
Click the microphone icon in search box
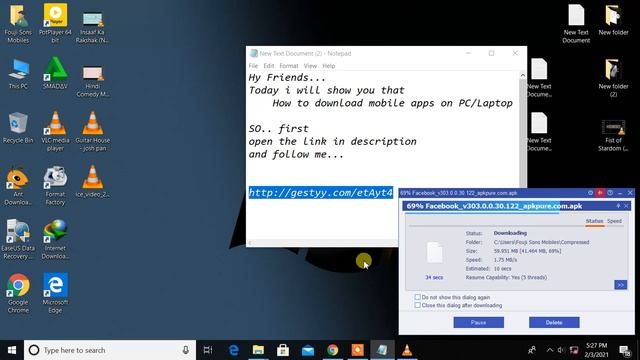tap(186, 350)
